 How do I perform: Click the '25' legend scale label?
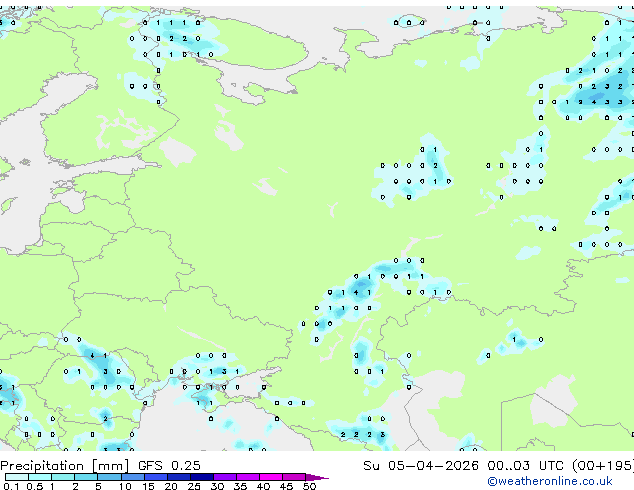[x=194, y=486]
